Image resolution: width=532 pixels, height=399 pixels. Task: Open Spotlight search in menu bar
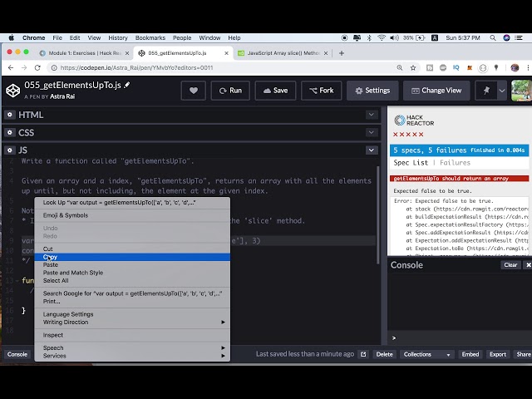(x=493, y=37)
